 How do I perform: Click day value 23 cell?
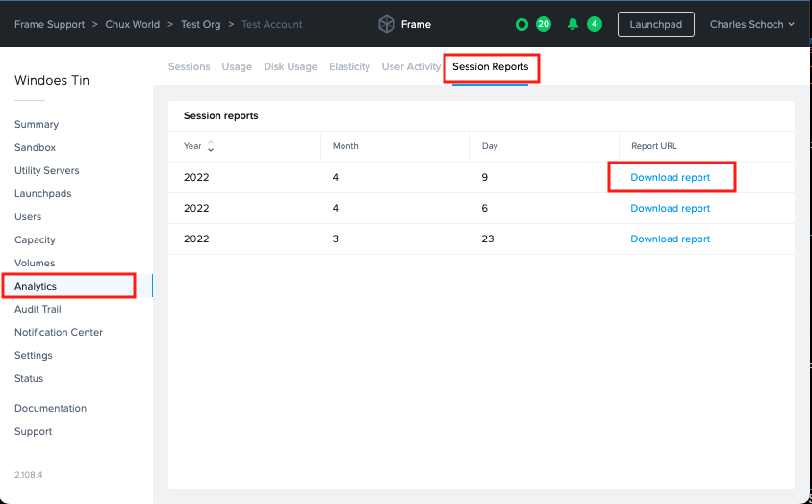[x=488, y=239]
